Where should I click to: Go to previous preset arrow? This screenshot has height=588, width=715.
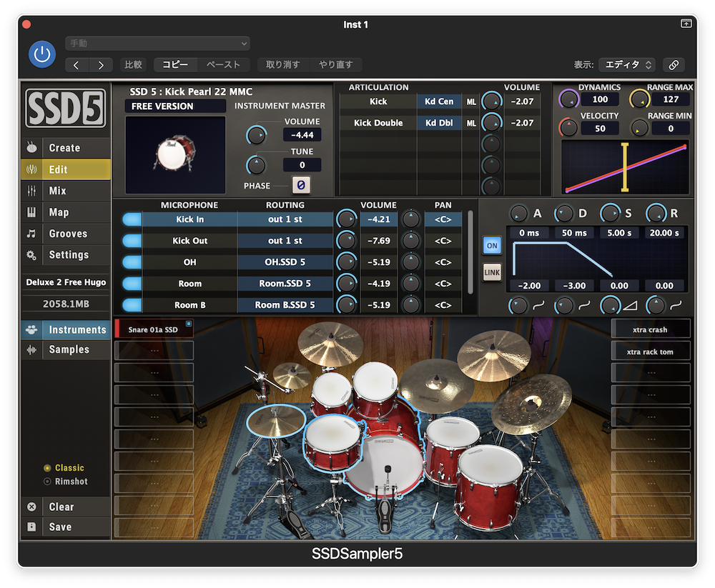[77, 65]
